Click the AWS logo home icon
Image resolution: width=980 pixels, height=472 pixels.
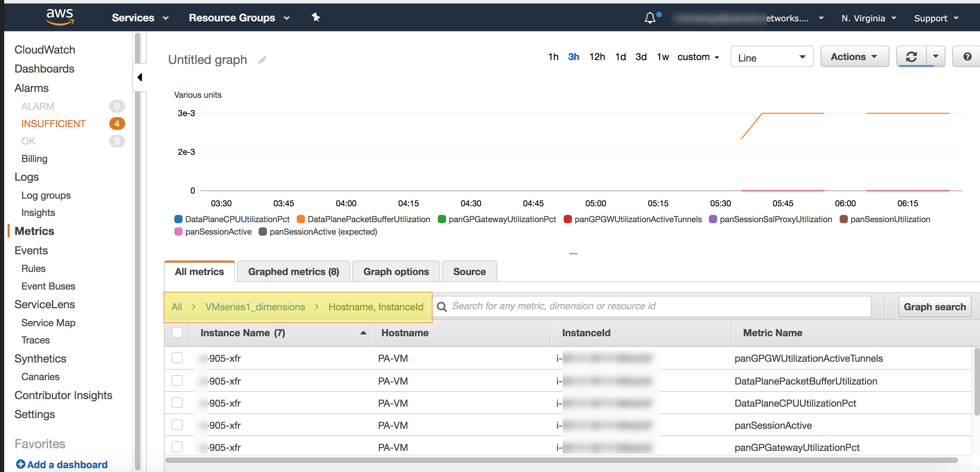pyautogui.click(x=60, y=17)
